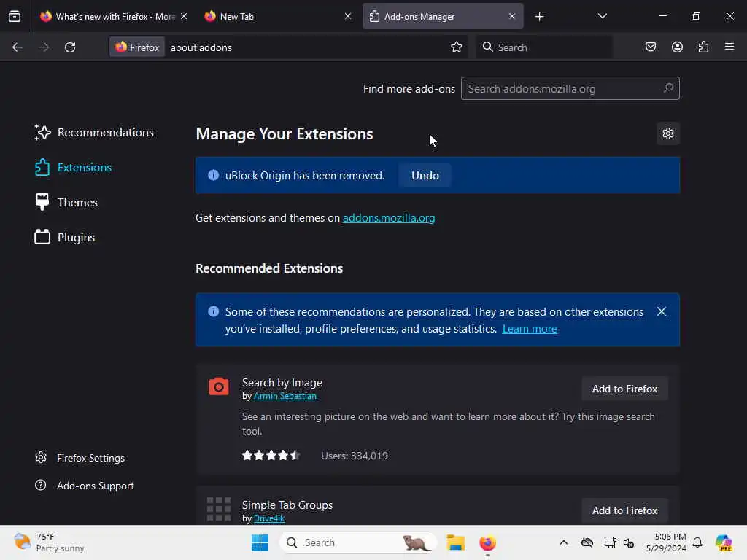Image resolution: width=747 pixels, height=560 pixels.
Task: Open the weather widget showing 75°F
Action: pos(49,542)
